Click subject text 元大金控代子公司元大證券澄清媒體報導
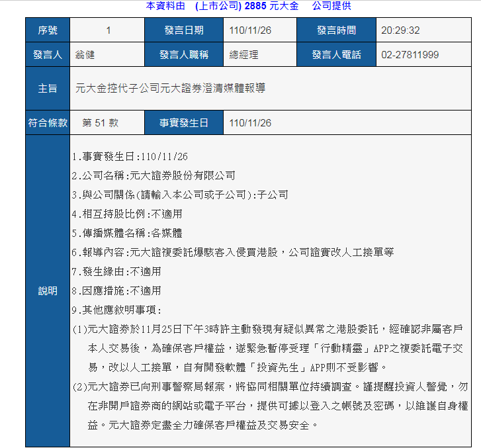This screenshot has height=448, width=481. click(170, 88)
